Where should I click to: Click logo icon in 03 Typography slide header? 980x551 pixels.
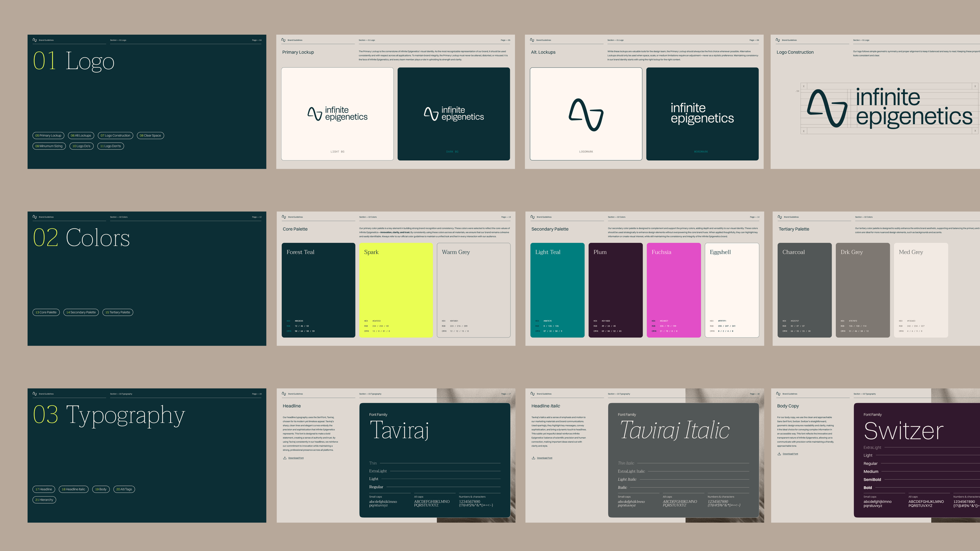(x=34, y=393)
